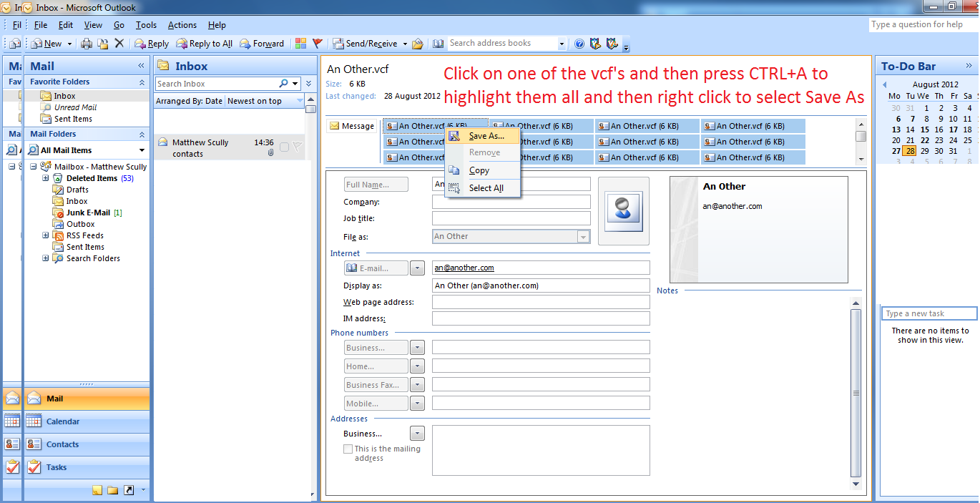Click the Move to Folder toolbar icon
The height and width of the screenshot is (503, 980).
(x=103, y=44)
